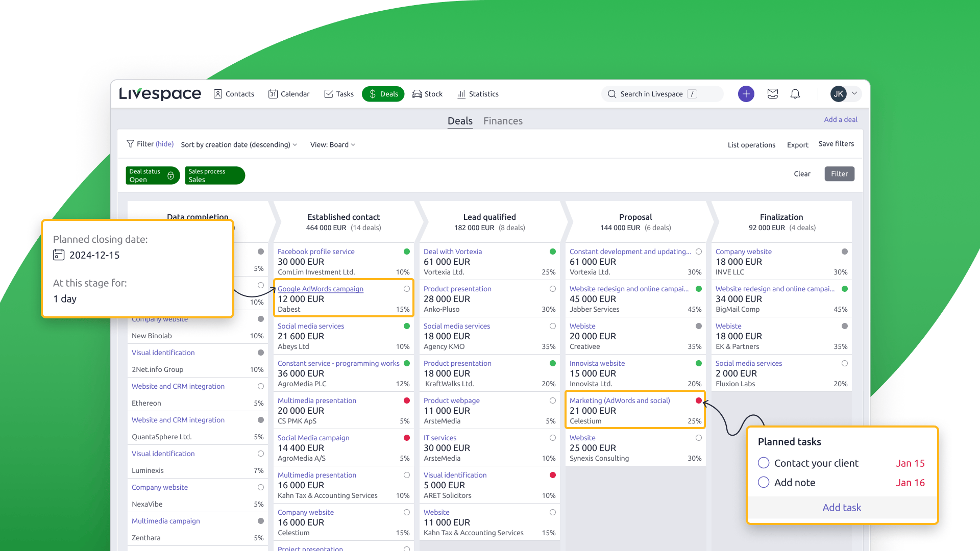Click red status dot on Multimedia presentation CS PMK
980x551 pixels.
407,400
